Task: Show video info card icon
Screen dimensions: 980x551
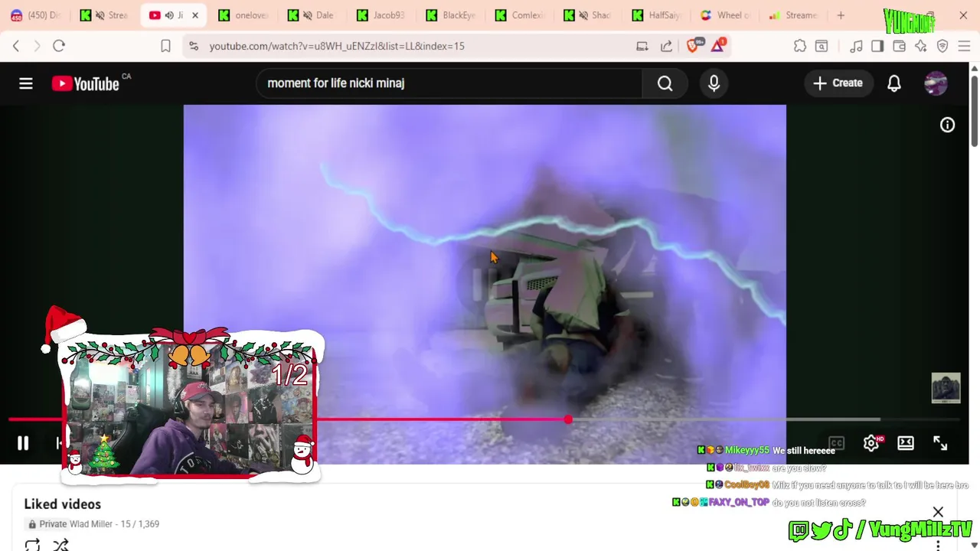Action: coord(947,125)
